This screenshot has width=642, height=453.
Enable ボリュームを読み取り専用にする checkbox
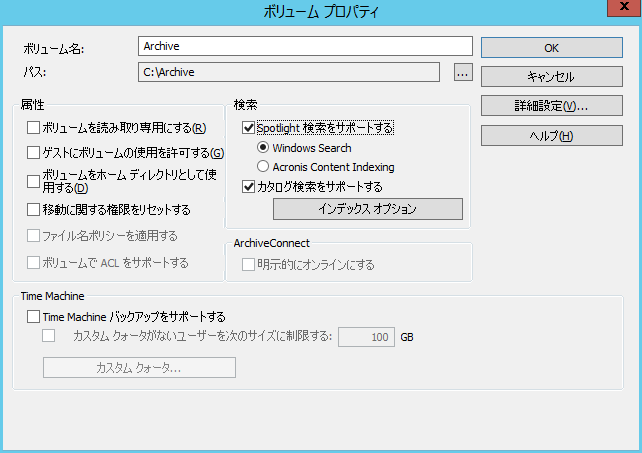coord(34,128)
